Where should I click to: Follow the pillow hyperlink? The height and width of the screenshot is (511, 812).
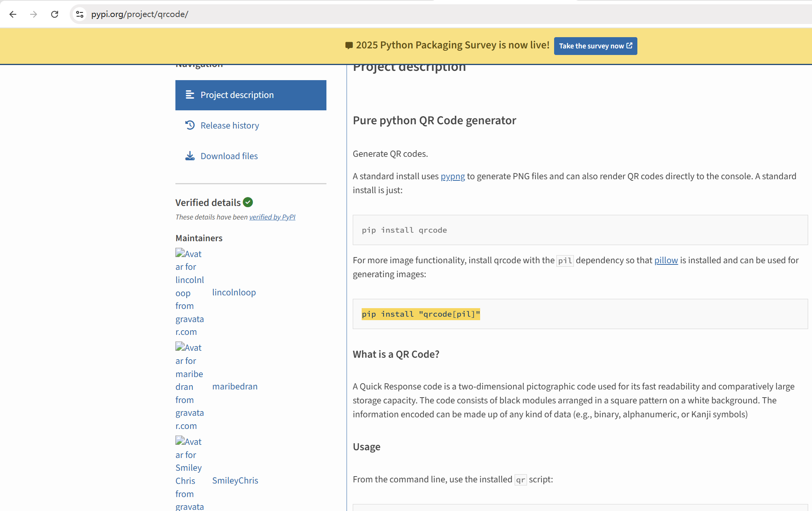tap(666, 261)
